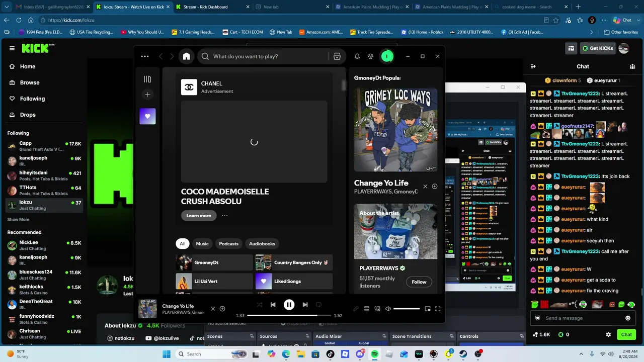The width and height of the screenshot is (644, 362).
Task: Open Capp channel in Following list
Action: [x=44, y=146]
